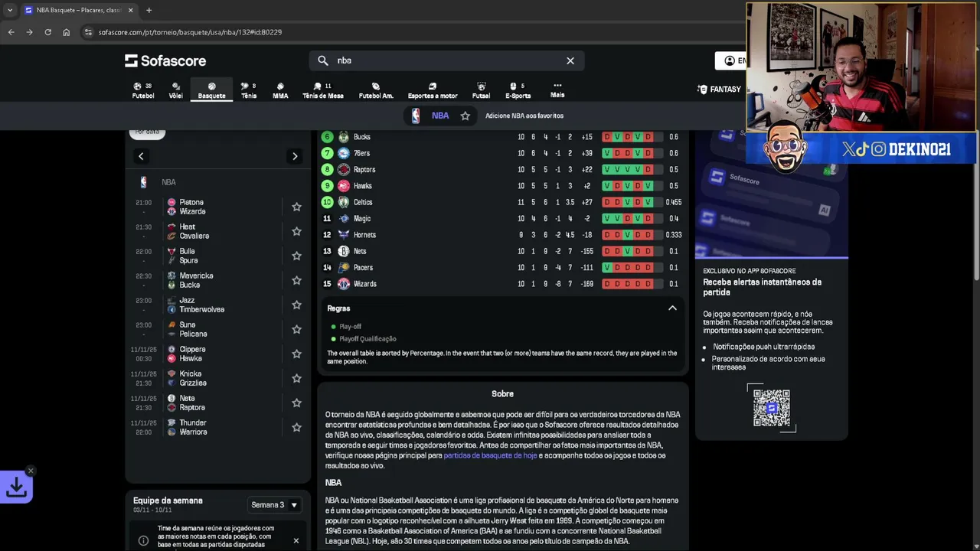Click the Por data filter pill
This screenshot has width=980, height=551.
point(147,132)
